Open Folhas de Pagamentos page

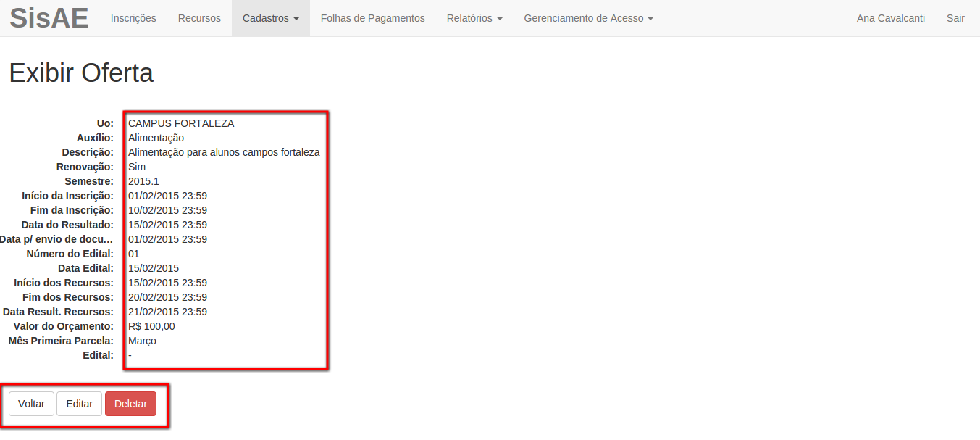pyautogui.click(x=373, y=18)
